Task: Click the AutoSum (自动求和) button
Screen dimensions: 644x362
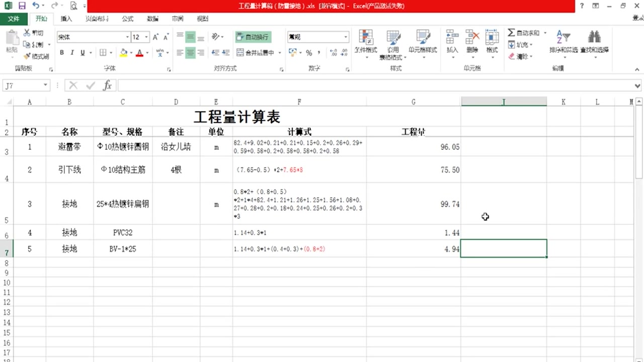Action: (x=523, y=33)
